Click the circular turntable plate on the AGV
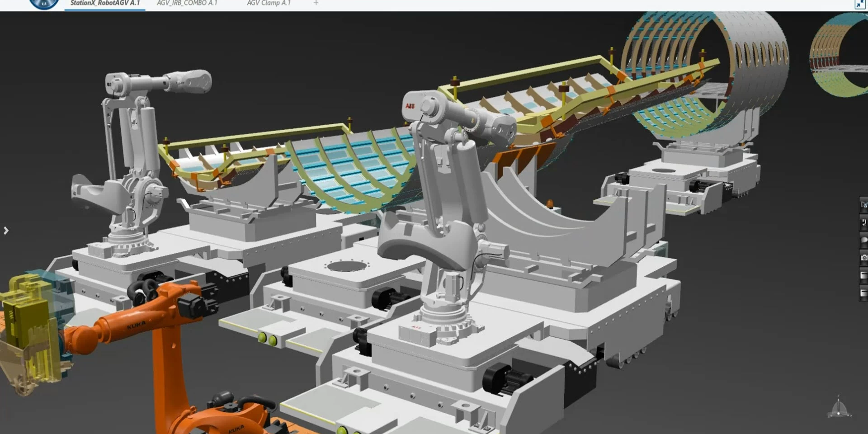 click(x=347, y=266)
